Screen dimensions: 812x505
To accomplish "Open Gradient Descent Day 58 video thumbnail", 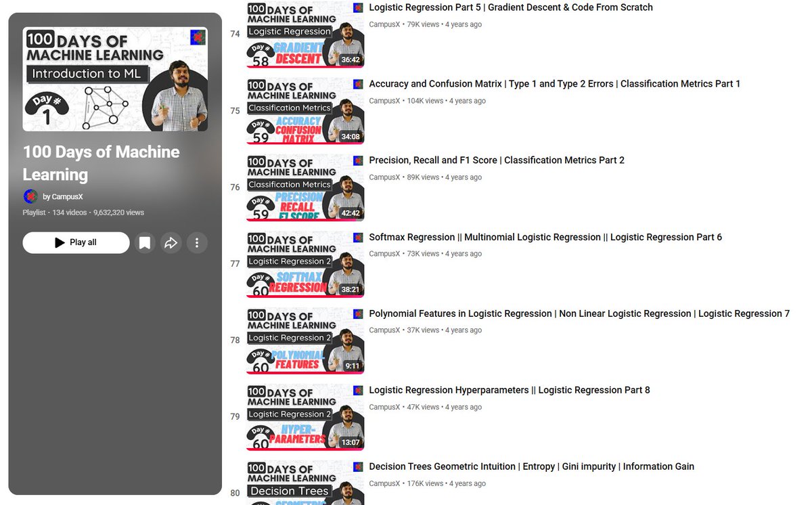I will tap(305, 34).
